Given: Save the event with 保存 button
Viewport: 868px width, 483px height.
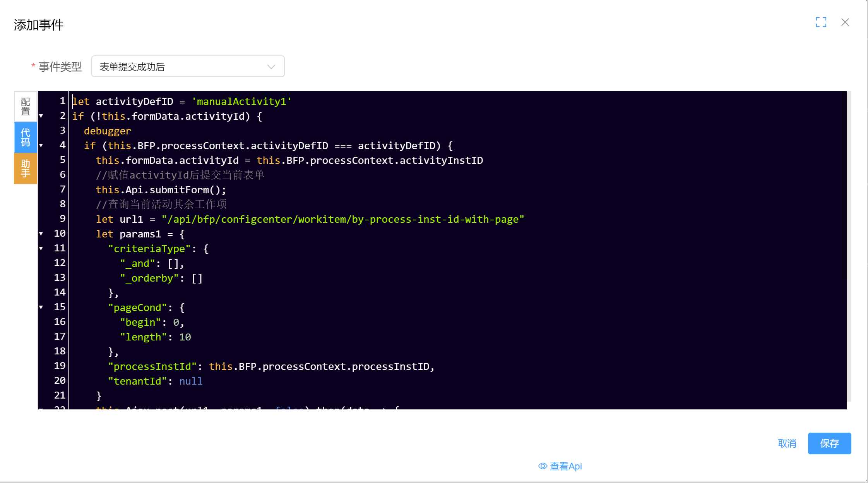Looking at the screenshot, I should [829, 443].
